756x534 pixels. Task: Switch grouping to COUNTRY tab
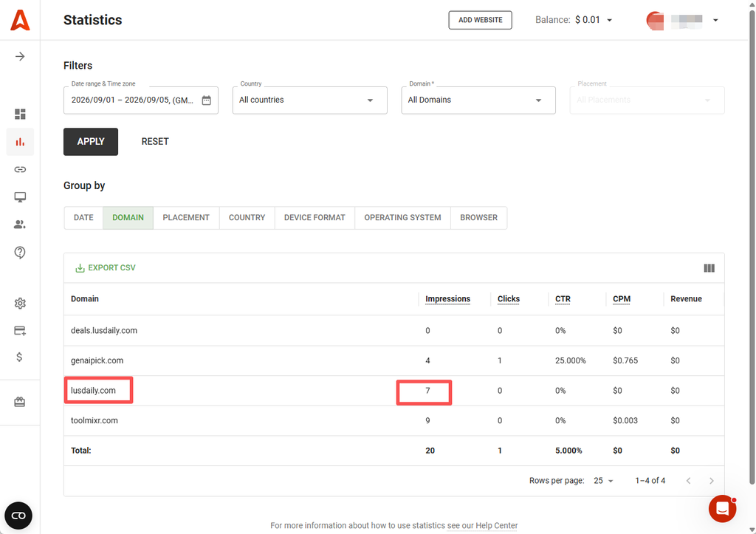pyautogui.click(x=247, y=218)
